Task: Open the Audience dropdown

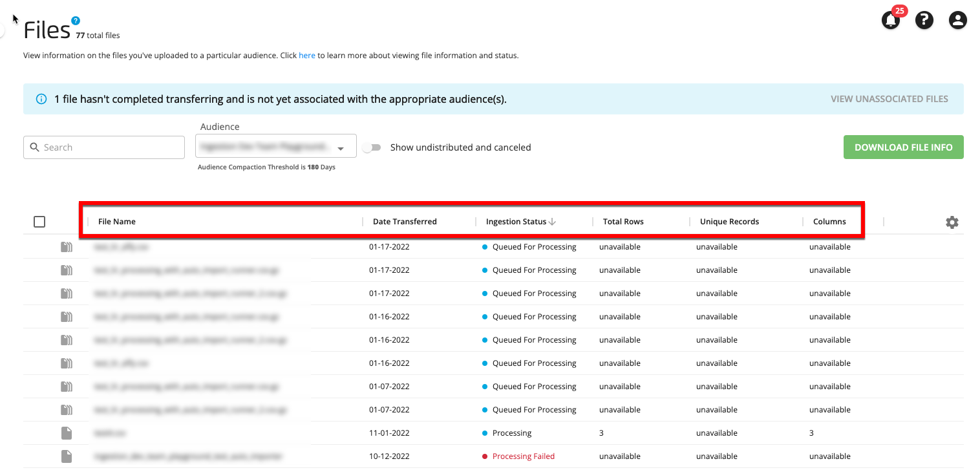Action: click(276, 147)
